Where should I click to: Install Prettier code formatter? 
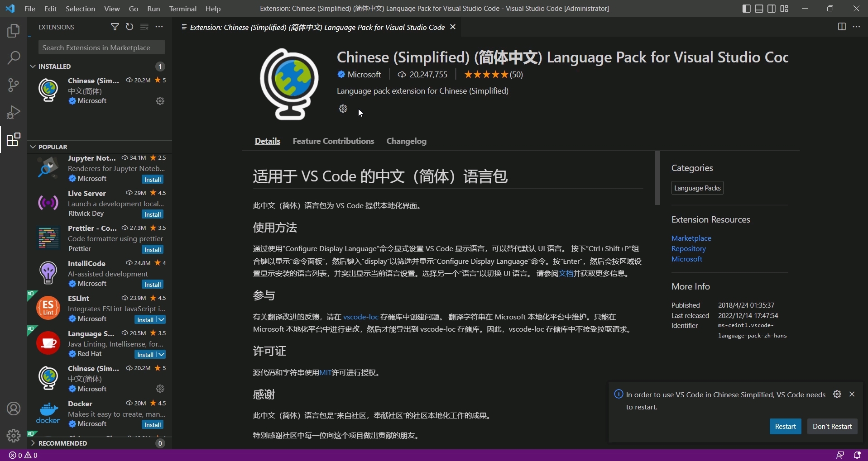(x=153, y=249)
